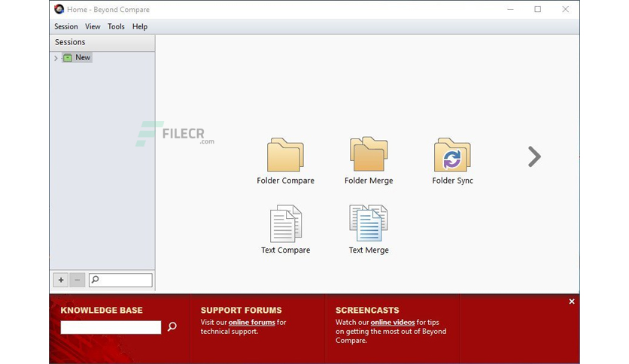This screenshot has width=629, height=364.
Task: Select the New item in sessions tree
Action: coord(77,58)
